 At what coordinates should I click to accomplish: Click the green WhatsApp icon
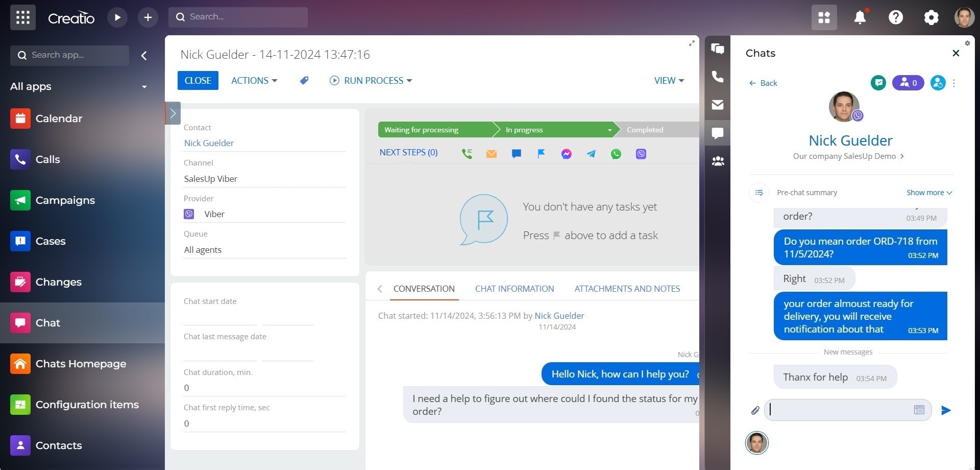tap(616, 154)
